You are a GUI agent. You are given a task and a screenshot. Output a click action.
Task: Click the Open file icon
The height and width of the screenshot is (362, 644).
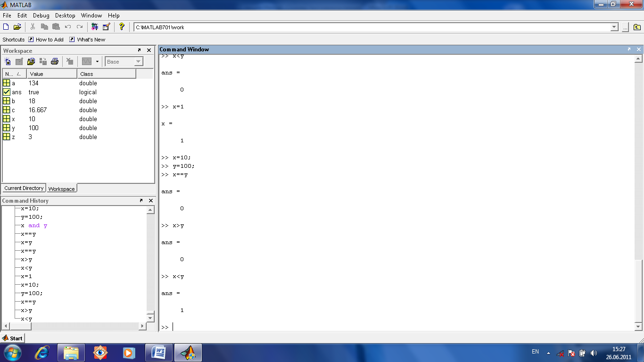pyautogui.click(x=17, y=27)
